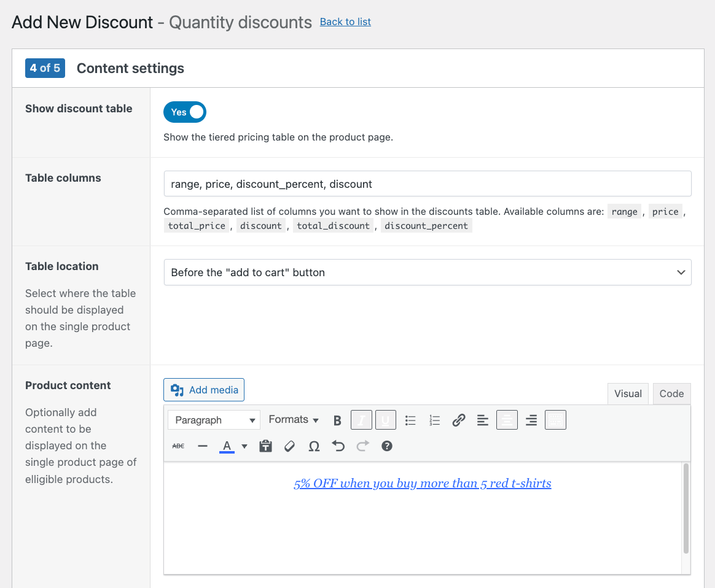Screen dimensions: 715x588
Task: Click the editor vertical scrollbar
Action: [686, 508]
